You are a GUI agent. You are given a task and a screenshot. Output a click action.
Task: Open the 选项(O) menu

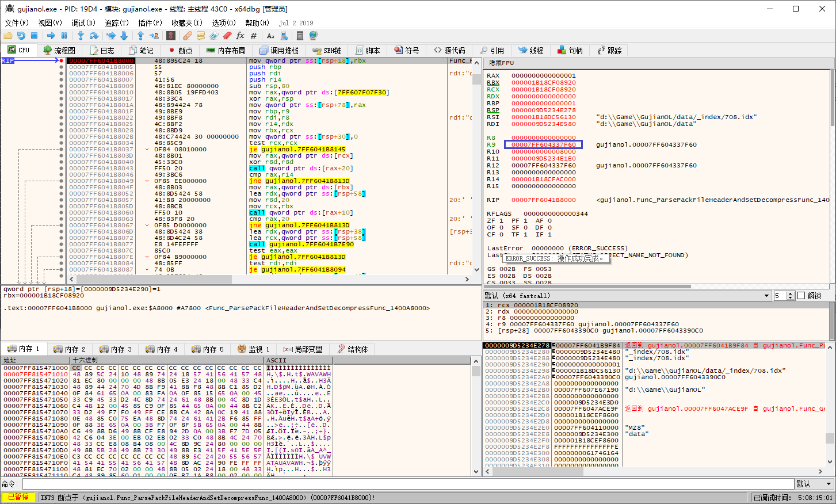[x=224, y=23]
